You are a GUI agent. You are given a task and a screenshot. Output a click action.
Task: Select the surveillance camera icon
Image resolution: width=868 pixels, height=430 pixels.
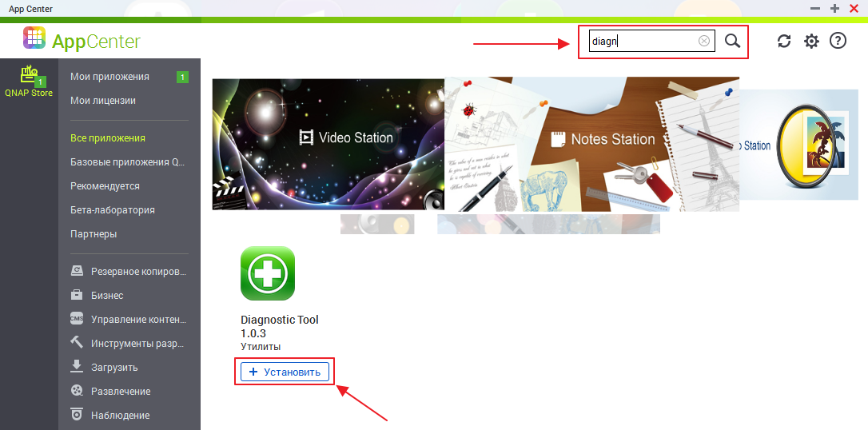[77, 414]
